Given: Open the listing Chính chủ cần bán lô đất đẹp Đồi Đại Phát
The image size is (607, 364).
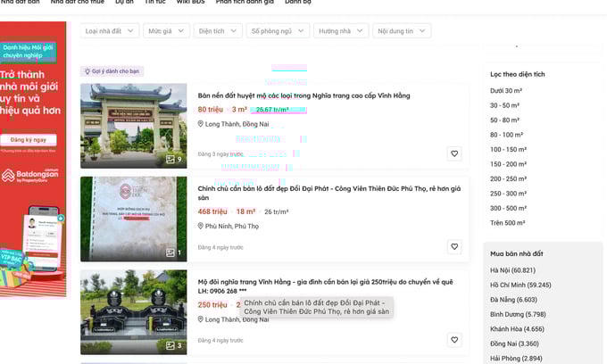Looking at the screenshot, I should click(x=329, y=193).
